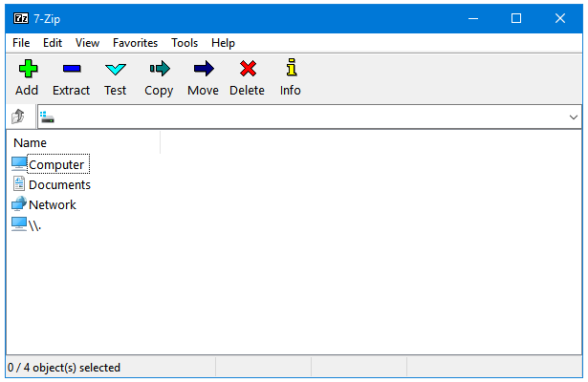
Task: Click the '0 / 4 object(s) selected' status text
Action: pyautogui.click(x=64, y=368)
